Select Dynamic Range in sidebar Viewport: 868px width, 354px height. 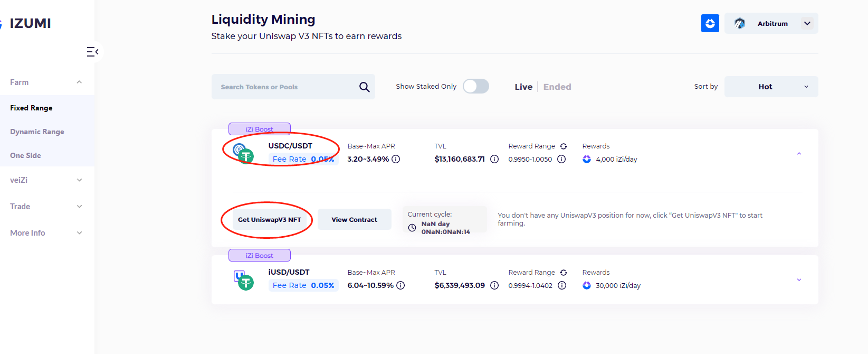[x=37, y=132]
